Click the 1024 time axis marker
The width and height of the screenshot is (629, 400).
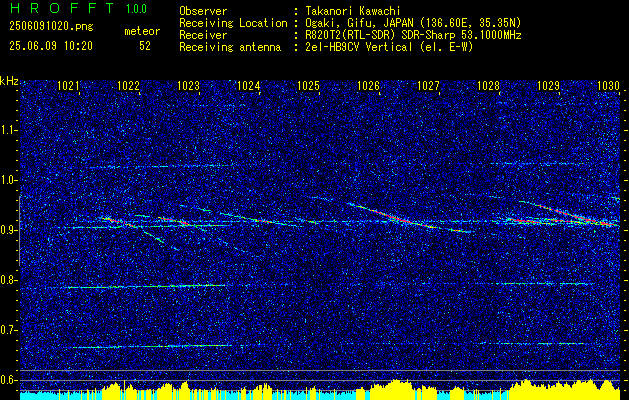[x=248, y=85]
